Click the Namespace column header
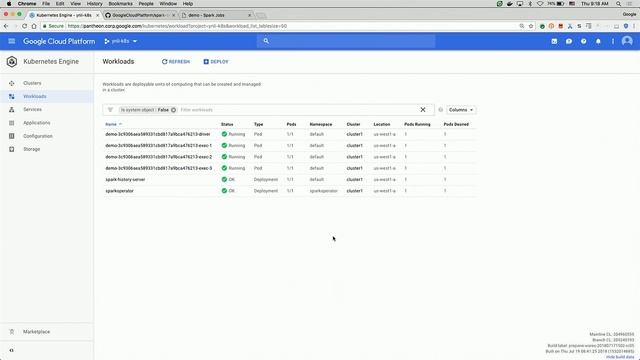 point(321,124)
